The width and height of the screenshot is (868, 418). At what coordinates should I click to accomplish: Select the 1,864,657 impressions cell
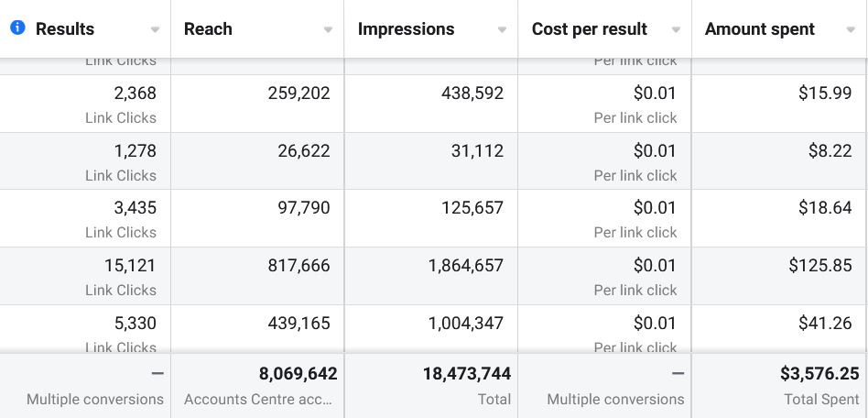coord(465,266)
